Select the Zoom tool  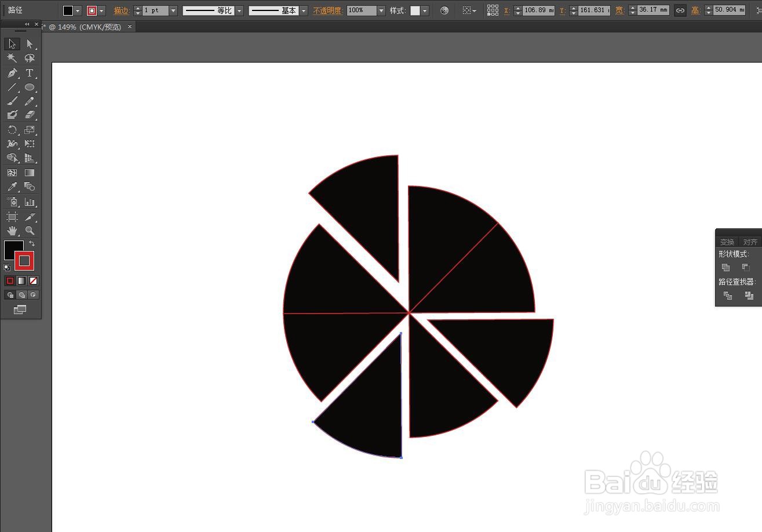(30, 231)
